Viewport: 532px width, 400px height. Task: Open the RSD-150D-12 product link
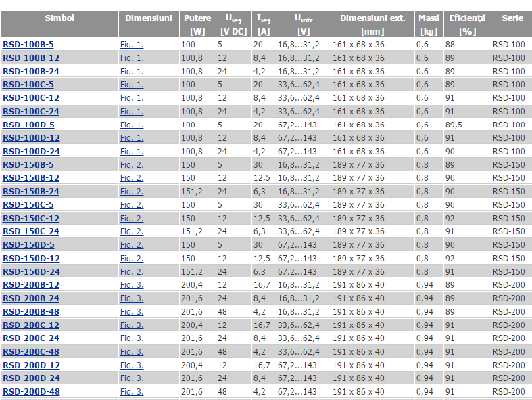click(31, 259)
